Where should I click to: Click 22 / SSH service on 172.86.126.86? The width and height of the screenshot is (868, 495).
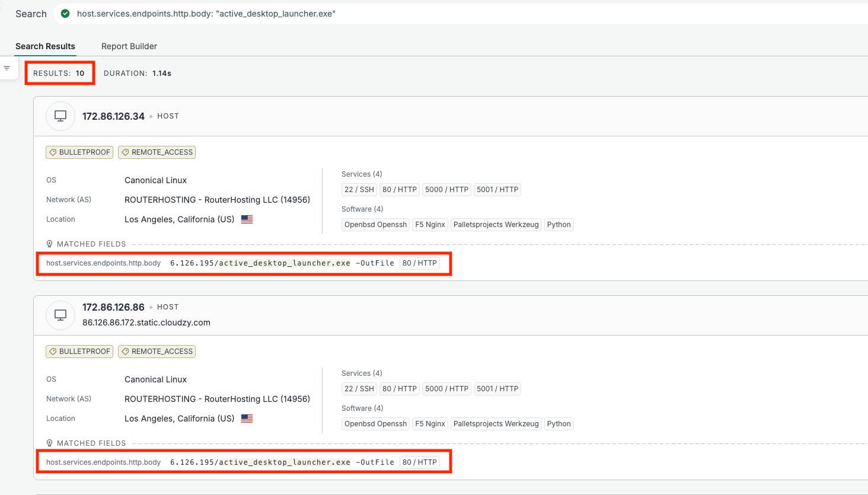pos(359,389)
